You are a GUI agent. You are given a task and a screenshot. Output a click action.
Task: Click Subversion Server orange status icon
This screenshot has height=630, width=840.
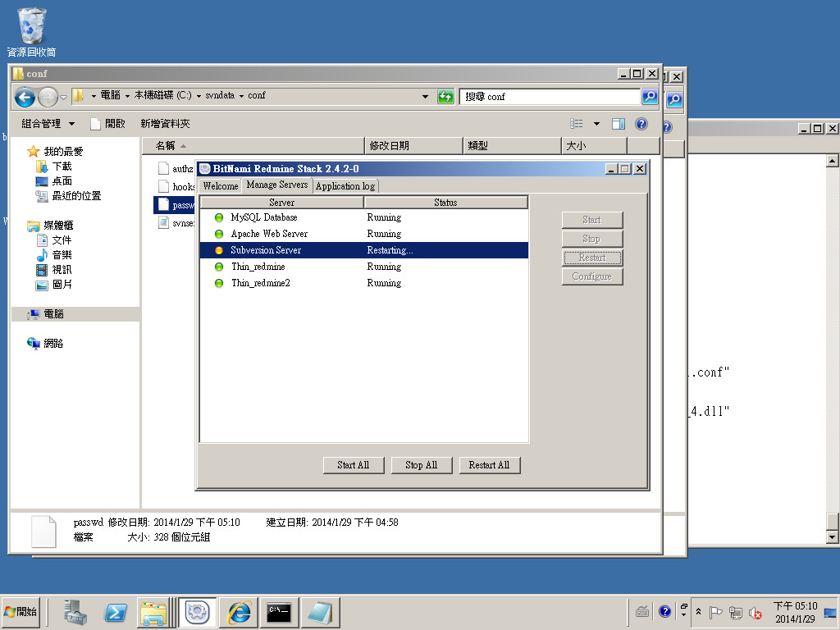point(218,250)
